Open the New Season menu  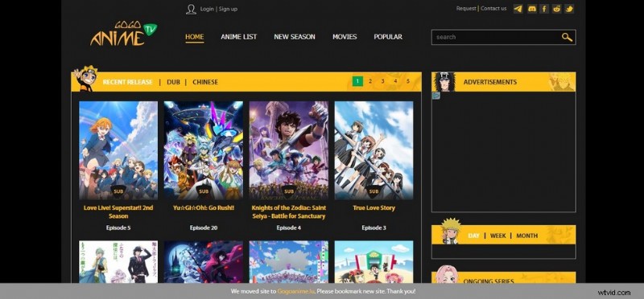point(295,37)
